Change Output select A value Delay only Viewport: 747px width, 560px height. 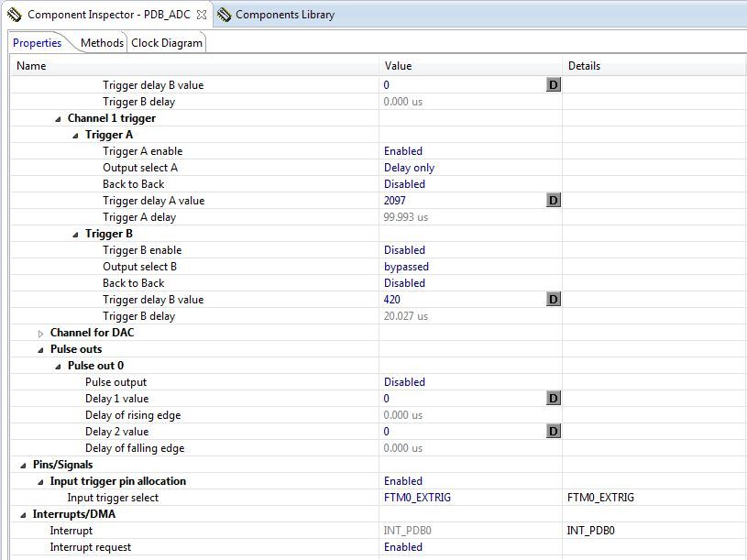(x=409, y=168)
